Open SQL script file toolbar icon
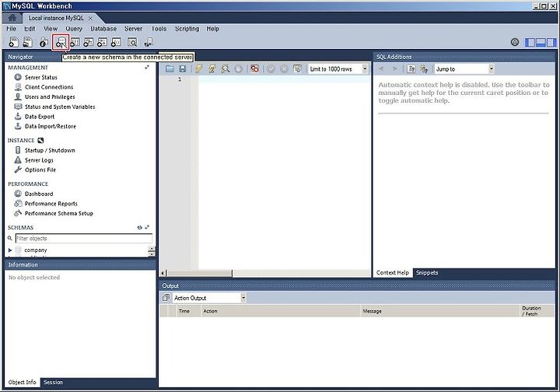The image size is (560, 392). coord(27,42)
